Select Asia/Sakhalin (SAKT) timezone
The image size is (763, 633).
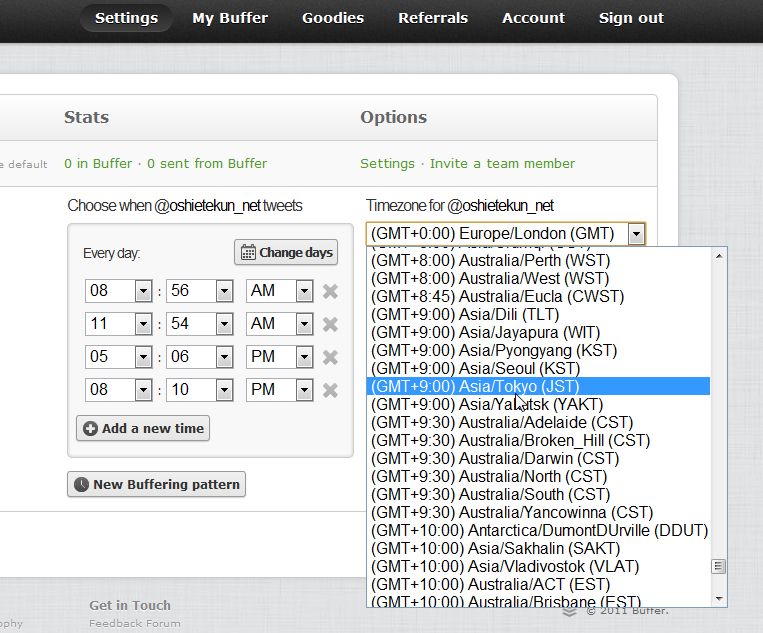(x=538, y=548)
